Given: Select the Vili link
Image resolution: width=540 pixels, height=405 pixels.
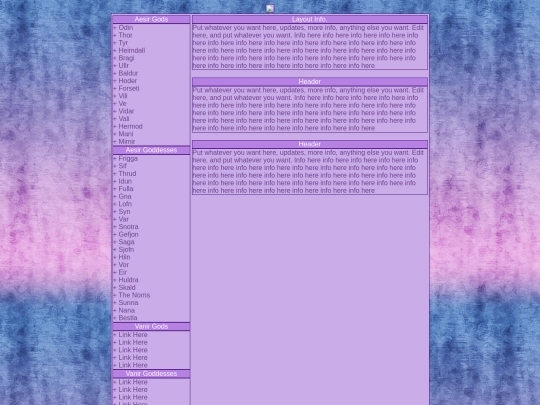Looking at the screenshot, I should [123, 96].
